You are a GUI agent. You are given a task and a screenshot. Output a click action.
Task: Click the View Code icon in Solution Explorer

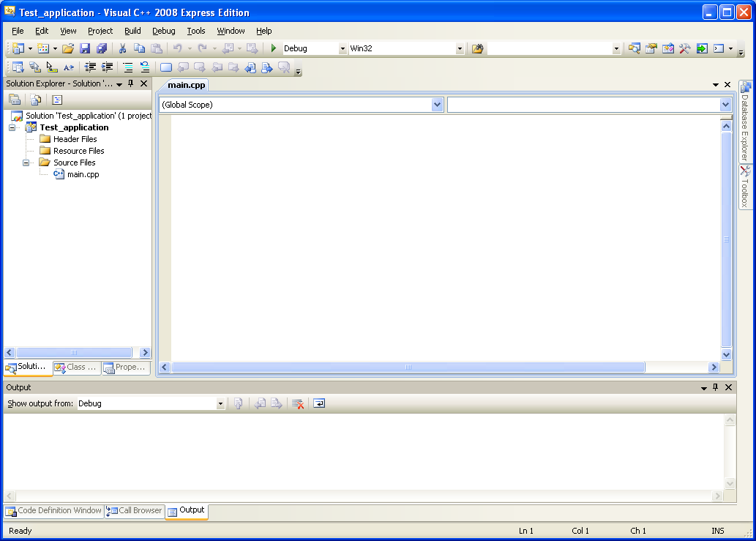[57, 100]
